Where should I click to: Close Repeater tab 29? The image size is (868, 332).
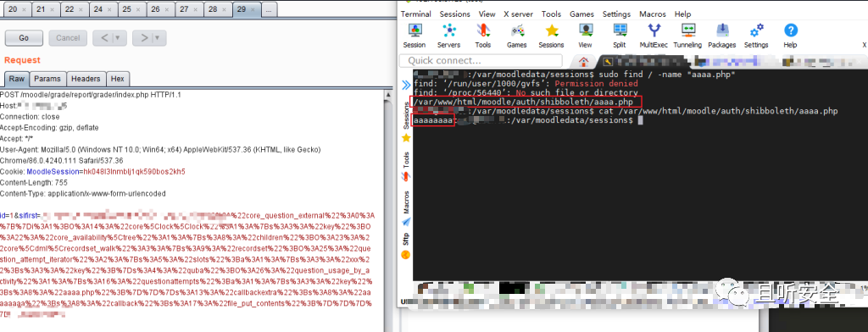click(253, 9)
